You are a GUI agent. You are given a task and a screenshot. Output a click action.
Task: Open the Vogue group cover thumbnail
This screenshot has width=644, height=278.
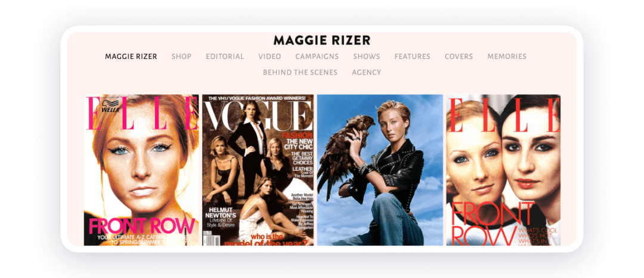click(258, 170)
